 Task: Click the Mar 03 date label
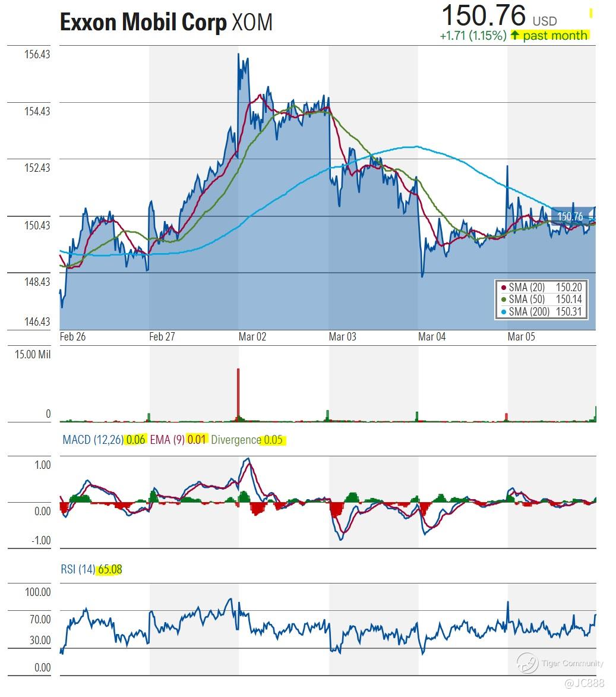pyautogui.click(x=343, y=337)
